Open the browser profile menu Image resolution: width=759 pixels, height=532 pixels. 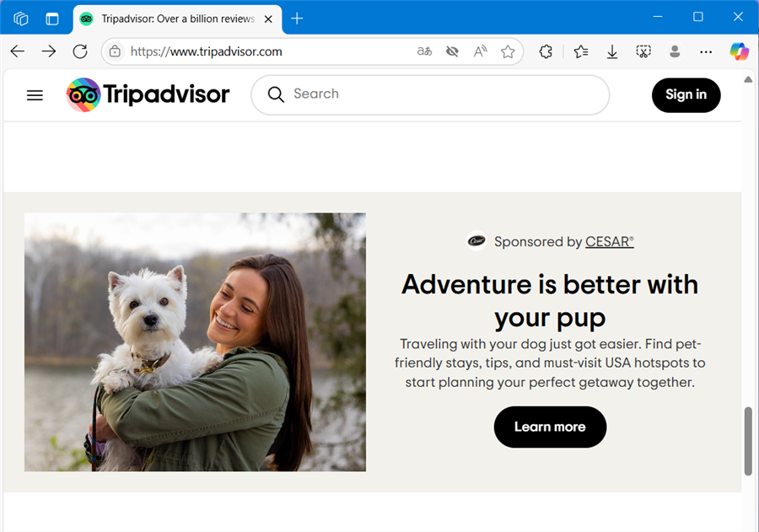tap(675, 51)
